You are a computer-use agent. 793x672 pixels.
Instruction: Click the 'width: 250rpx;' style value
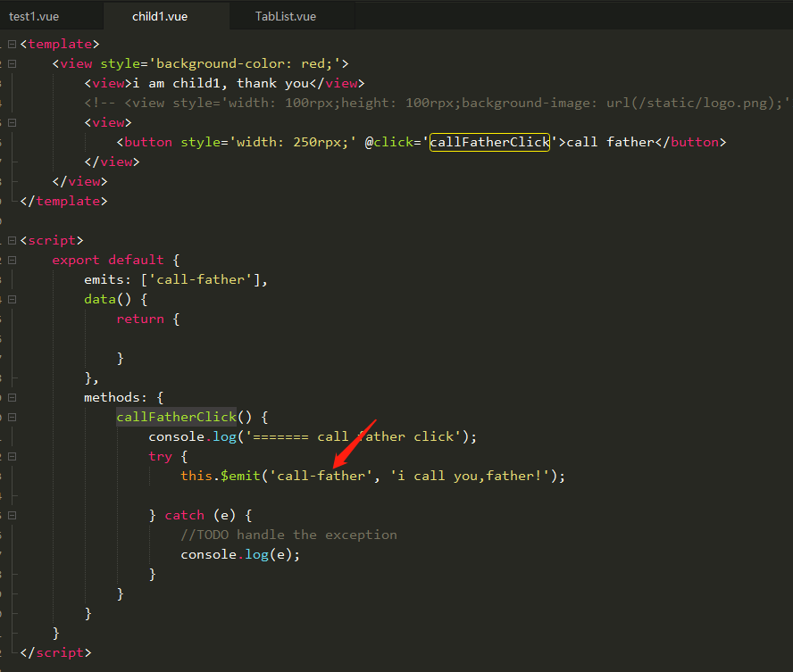(x=293, y=142)
